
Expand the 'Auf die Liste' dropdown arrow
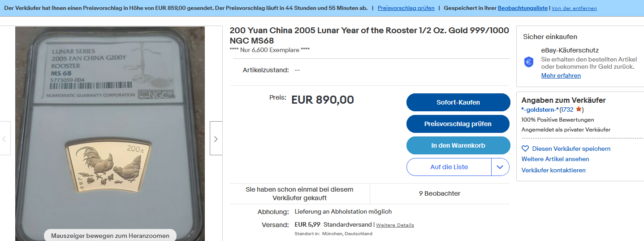500,167
